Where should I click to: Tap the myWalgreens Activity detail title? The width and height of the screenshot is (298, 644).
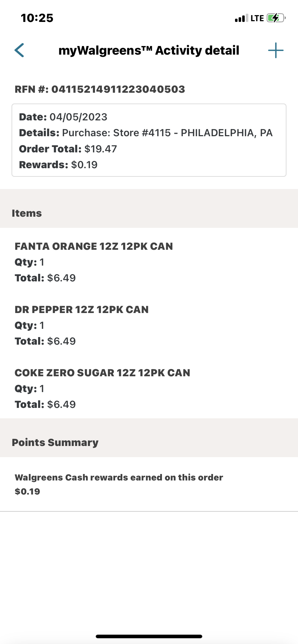pos(149,50)
